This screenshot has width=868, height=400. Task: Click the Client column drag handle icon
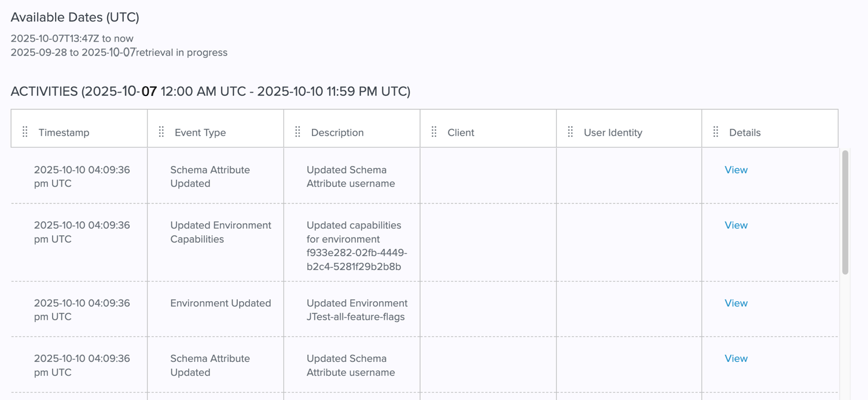point(434,131)
